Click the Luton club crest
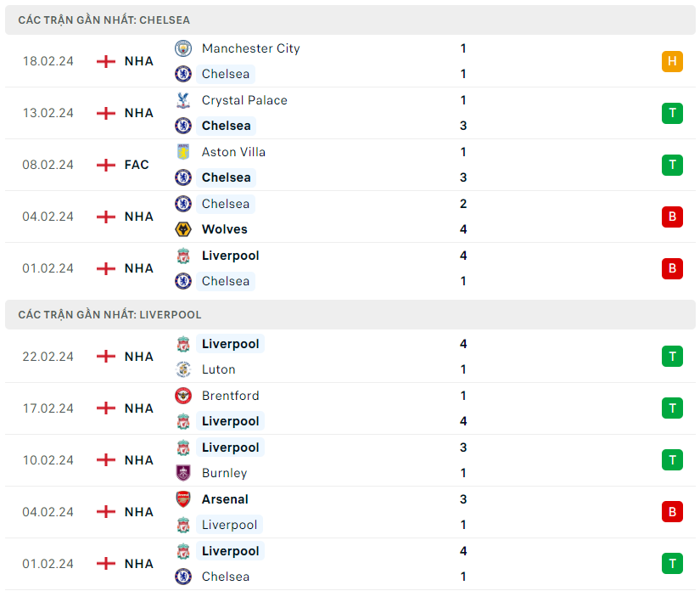Viewport: 700px width, 591px height. pyautogui.click(x=183, y=369)
